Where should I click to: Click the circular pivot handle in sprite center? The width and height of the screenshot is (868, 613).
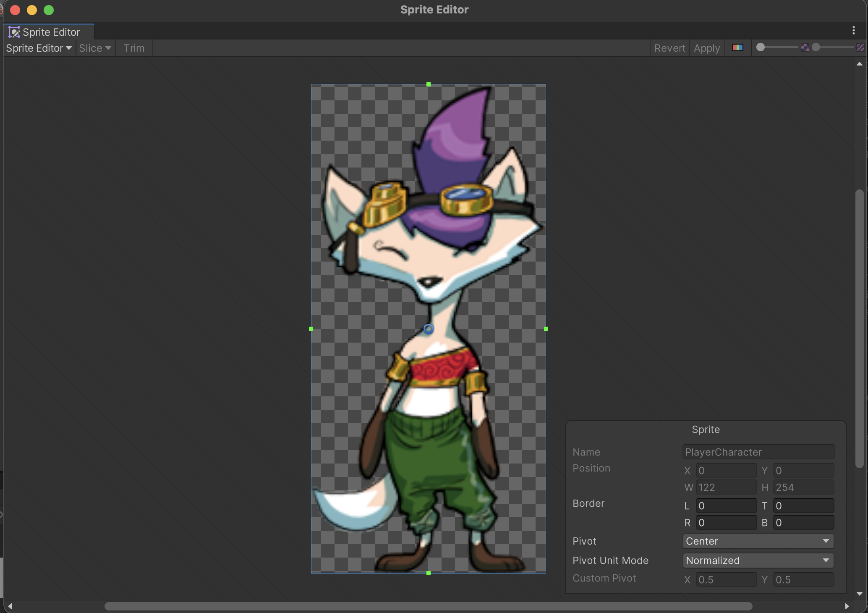pos(428,329)
